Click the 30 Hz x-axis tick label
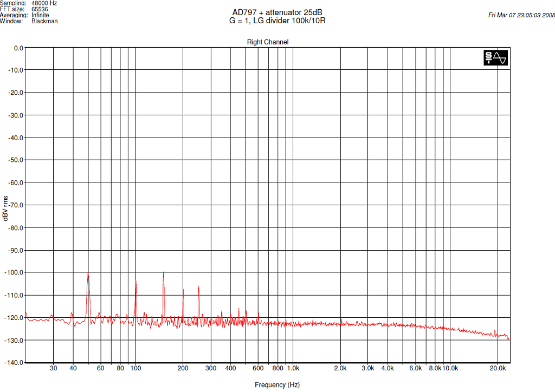This screenshot has height=392, width=555. click(x=54, y=368)
